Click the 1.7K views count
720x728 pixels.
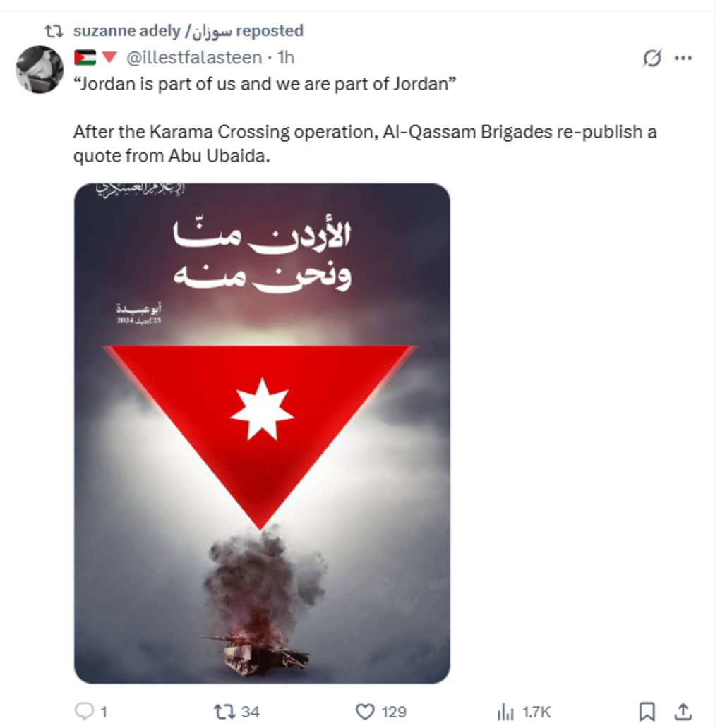point(536,712)
